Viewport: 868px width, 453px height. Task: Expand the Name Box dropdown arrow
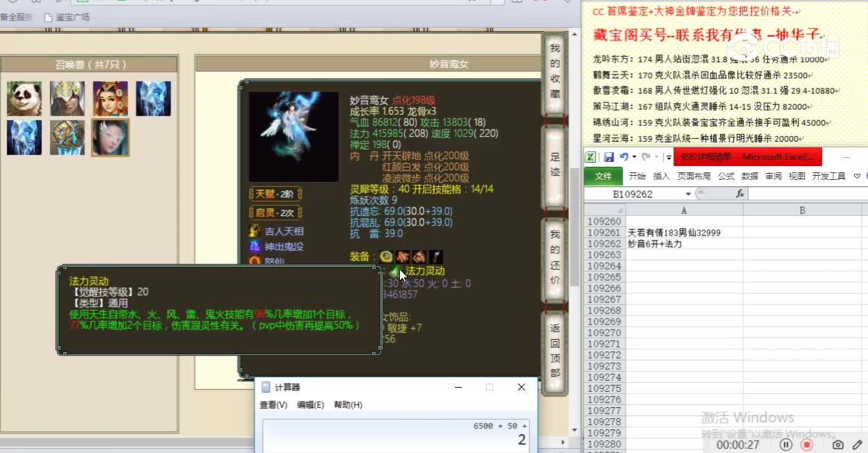[x=689, y=194]
